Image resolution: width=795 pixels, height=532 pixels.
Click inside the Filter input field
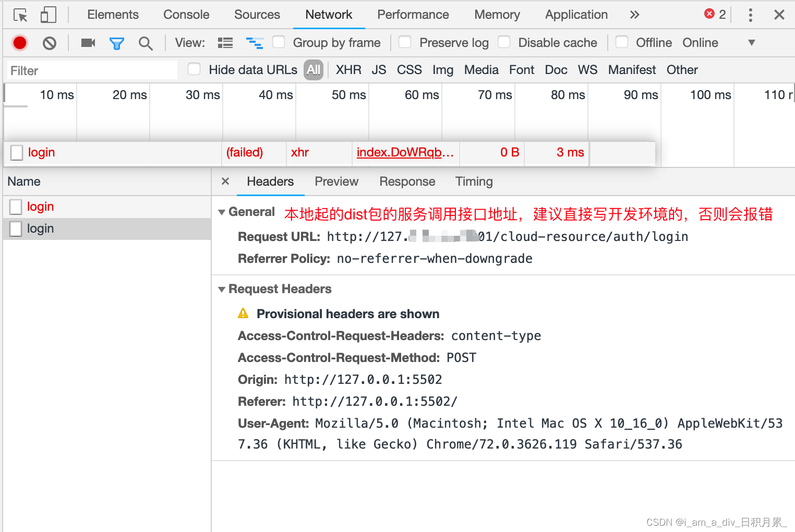(91, 69)
